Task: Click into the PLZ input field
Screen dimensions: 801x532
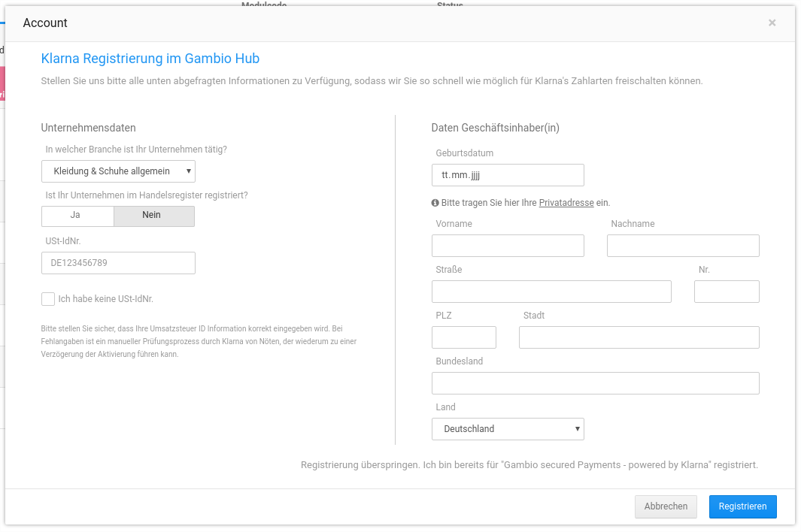Action: pyautogui.click(x=463, y=337)
